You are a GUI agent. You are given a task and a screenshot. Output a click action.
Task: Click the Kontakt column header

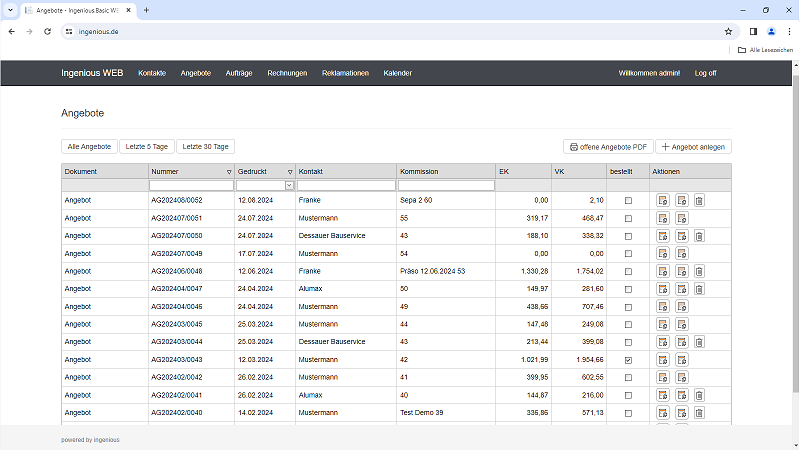[346, 172]
